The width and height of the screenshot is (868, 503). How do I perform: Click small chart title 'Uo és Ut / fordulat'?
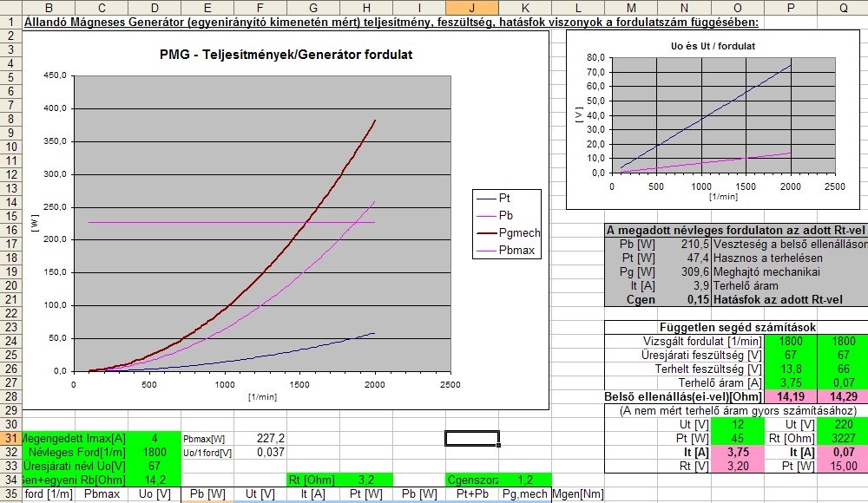click(x=713, y=46)
